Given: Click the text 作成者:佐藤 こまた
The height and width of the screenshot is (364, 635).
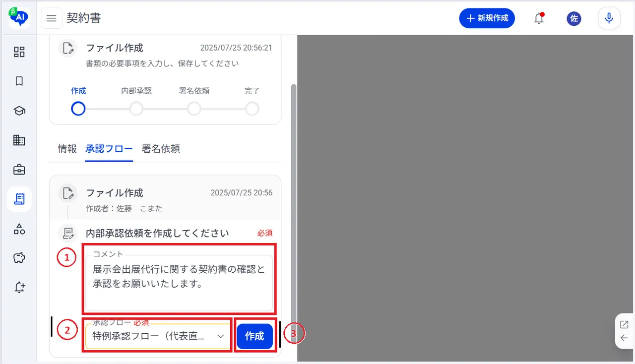Looking at the screenshot, I should pos(124,208).
